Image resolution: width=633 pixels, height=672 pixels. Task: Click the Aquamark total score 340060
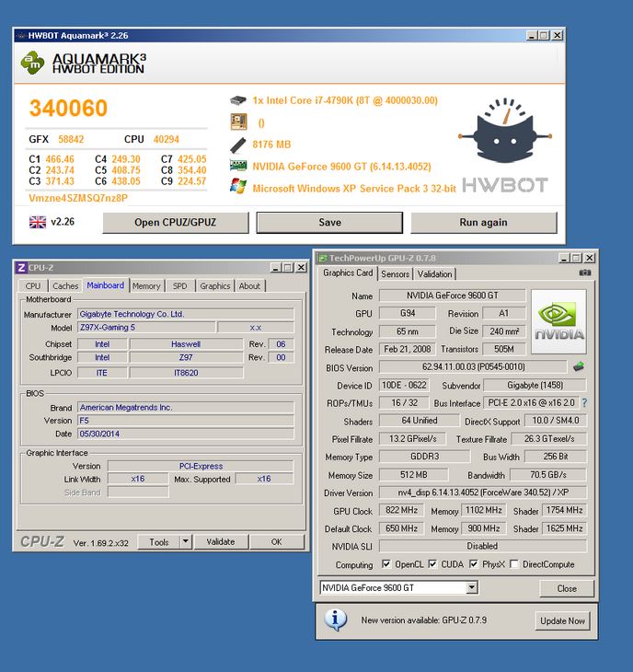click(68, 108)
